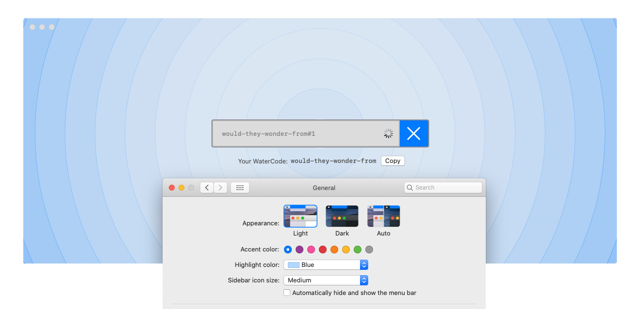Select the Light appearance thumbnail

click(x=300, y=216)
